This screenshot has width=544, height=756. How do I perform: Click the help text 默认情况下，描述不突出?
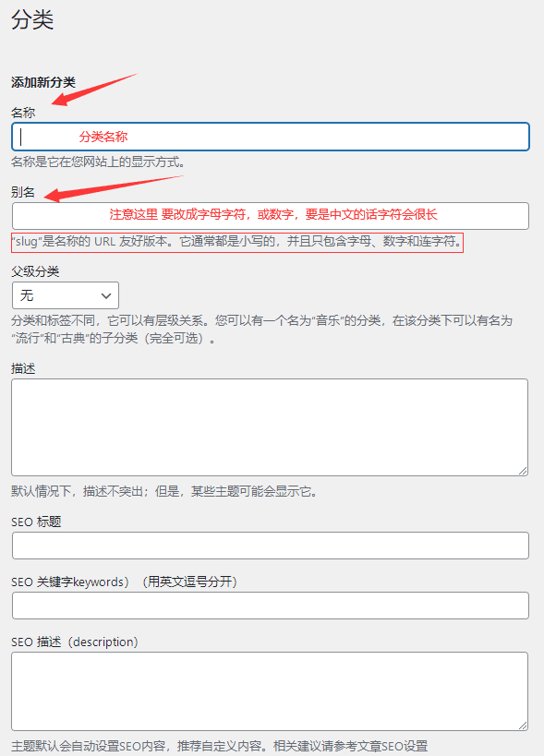(x=164, y=491)
